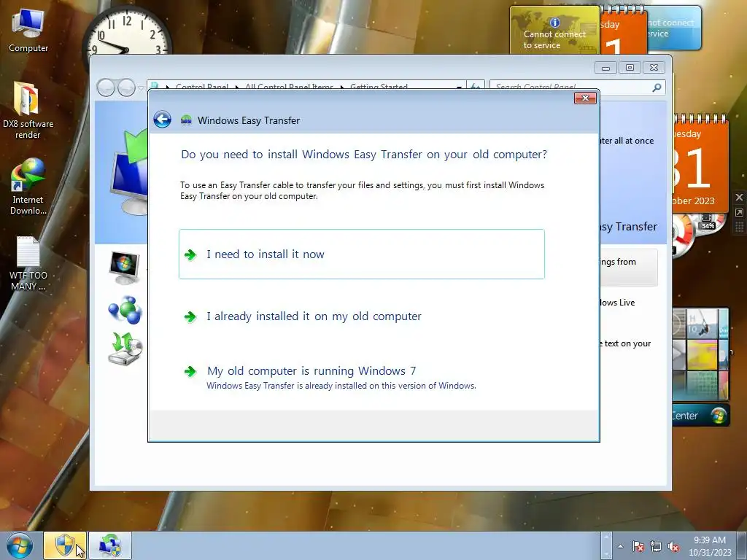The width and height of the screenshot is (747, 560).
Task: Minimize the Control Panel window
Action: 605,68
